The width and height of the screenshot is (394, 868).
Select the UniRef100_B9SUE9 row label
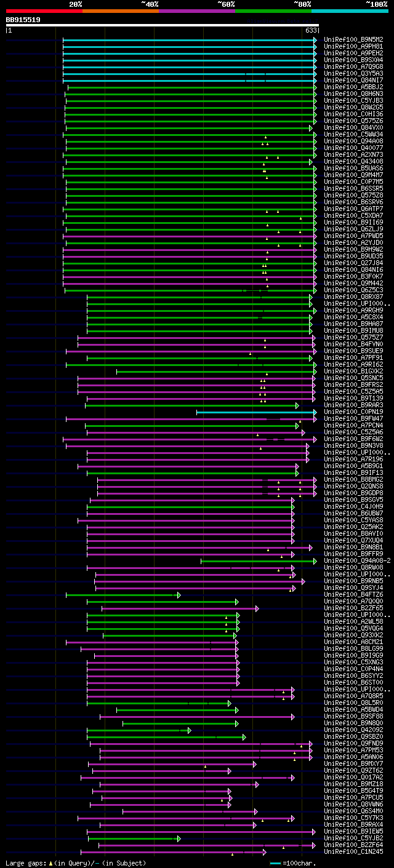(x=355, y=351)
